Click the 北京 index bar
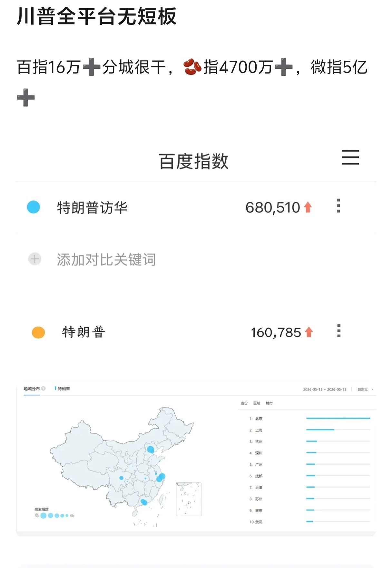The height and width of the screenshot is (568, 392). 338,418
